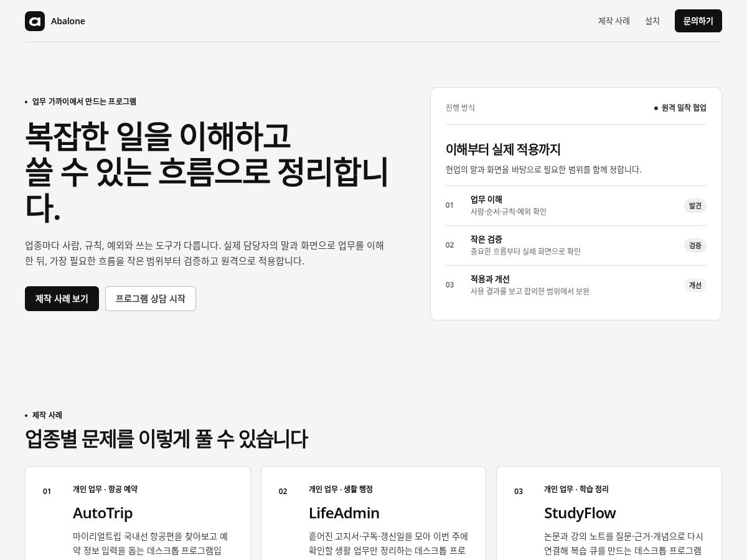Select the 작은 검증 step title
This screenshot has height=560, width=747.
point(486,240)
